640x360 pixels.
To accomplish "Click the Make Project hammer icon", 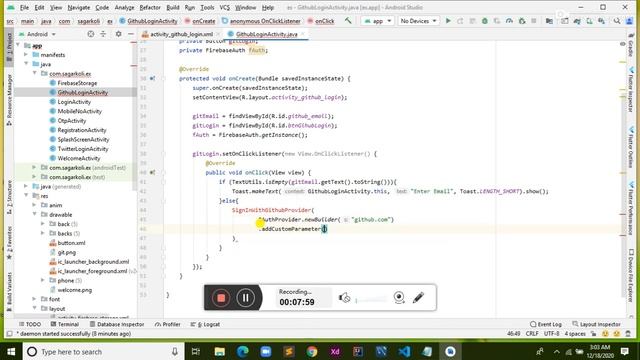I will click(x=348, y=20).
